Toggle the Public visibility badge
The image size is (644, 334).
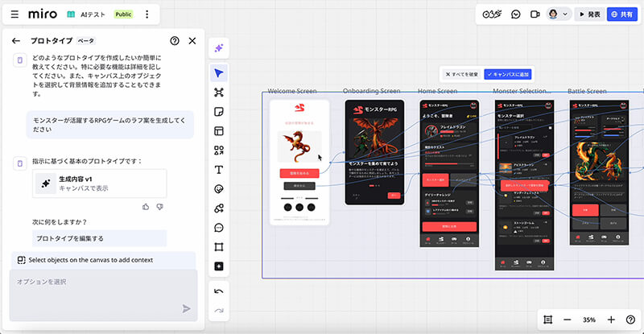[123, 14]
